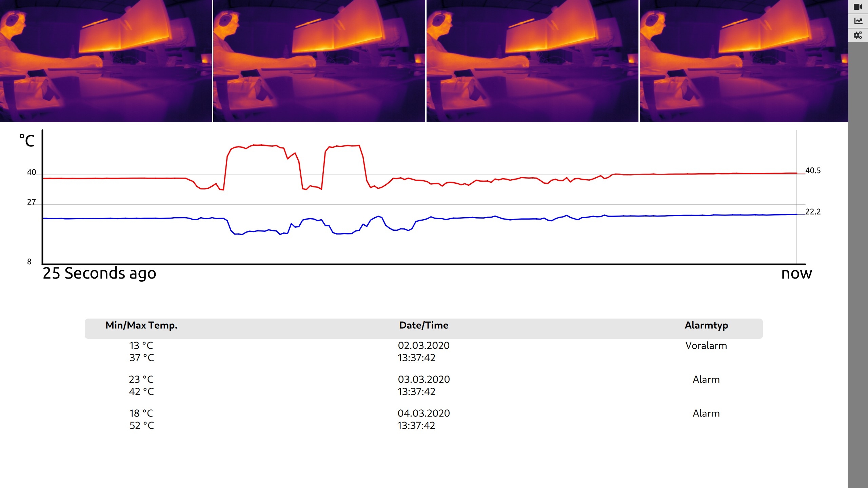The width and height of the screenshot is (868, 488).
Task: Click the Min/Max Temp. column header
Action: [x=141, y=325]
